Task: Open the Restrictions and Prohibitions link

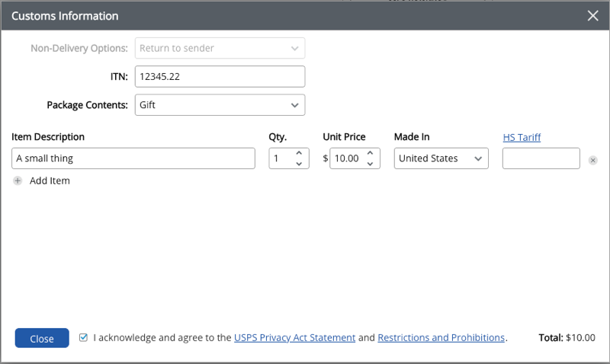Action: (441, 337)
